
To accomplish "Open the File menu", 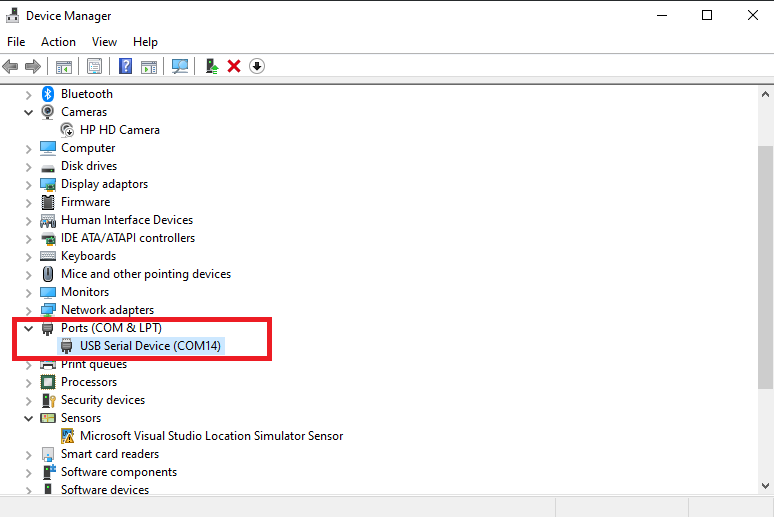I will [16, 42].
